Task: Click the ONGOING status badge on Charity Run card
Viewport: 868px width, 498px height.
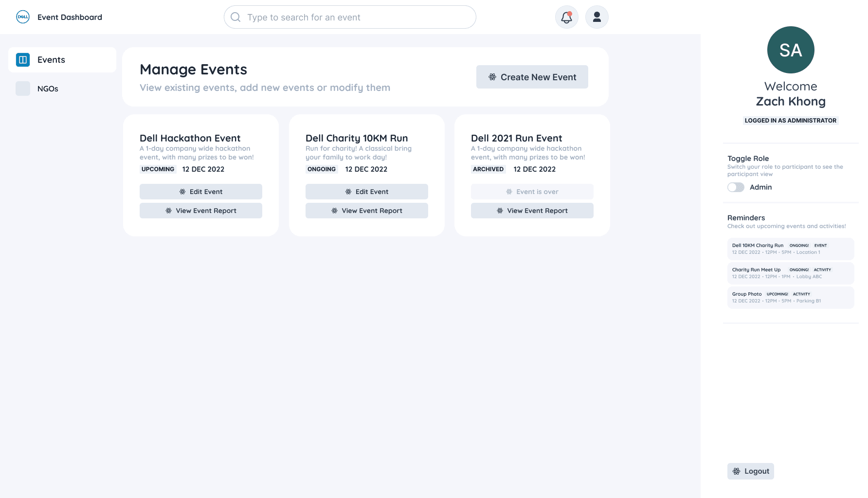Action: pyautogui.click(x=322, y=169)
